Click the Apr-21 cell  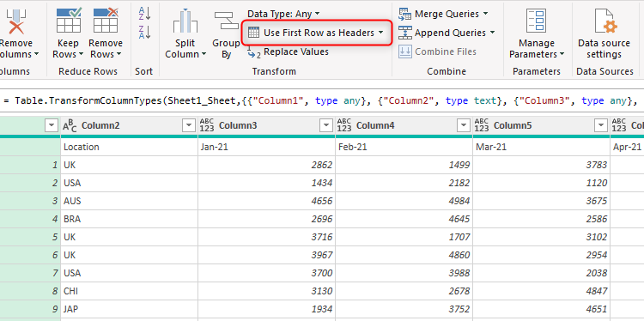point(627,147)
